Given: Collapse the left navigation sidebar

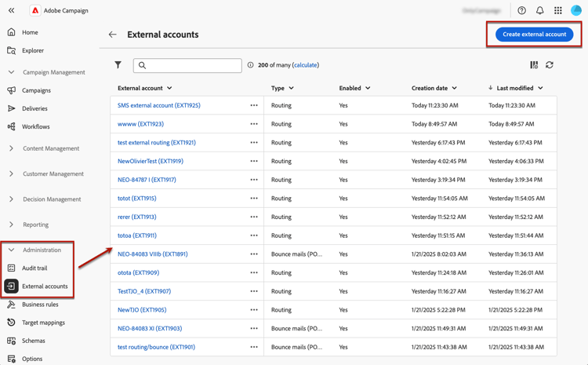Looking at the screenshot, I should tap(11, 11).
